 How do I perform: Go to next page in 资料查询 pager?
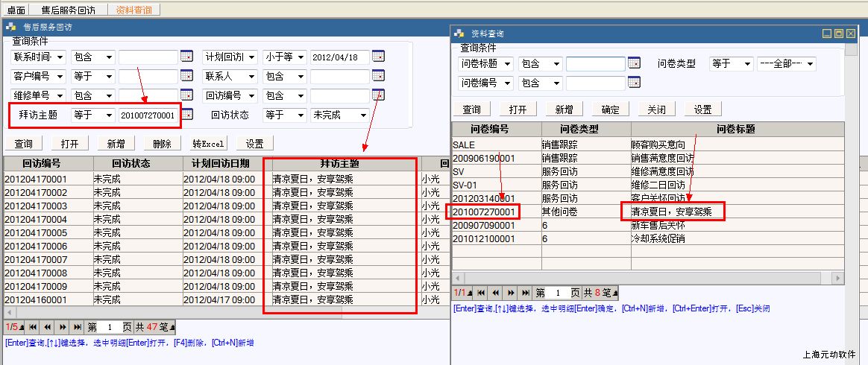coord(511,293)
